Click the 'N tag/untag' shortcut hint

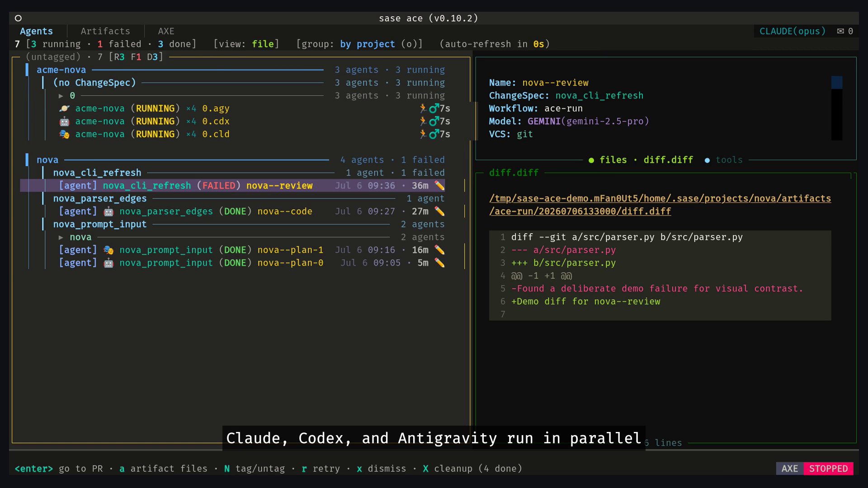[255, 469]
